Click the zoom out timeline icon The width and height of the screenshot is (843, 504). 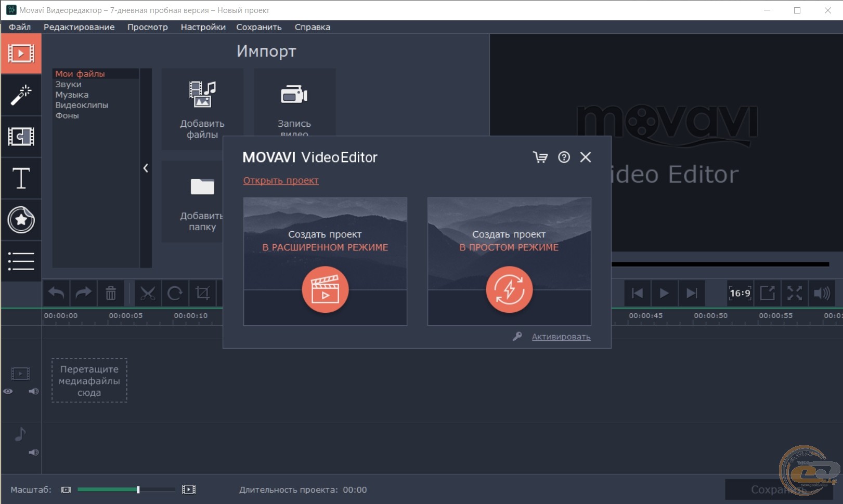[x=66, y=489]
